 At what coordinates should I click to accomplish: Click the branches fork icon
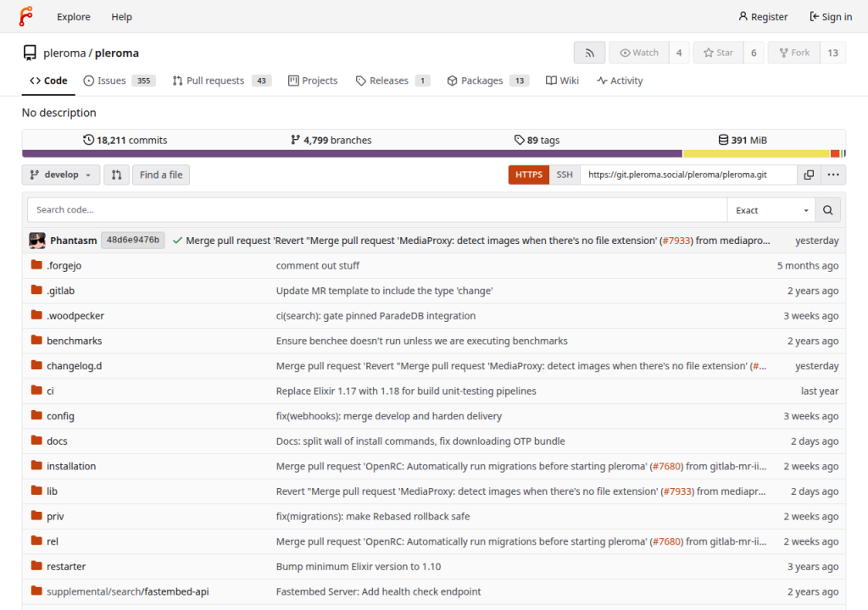click(x=295, y=140)
